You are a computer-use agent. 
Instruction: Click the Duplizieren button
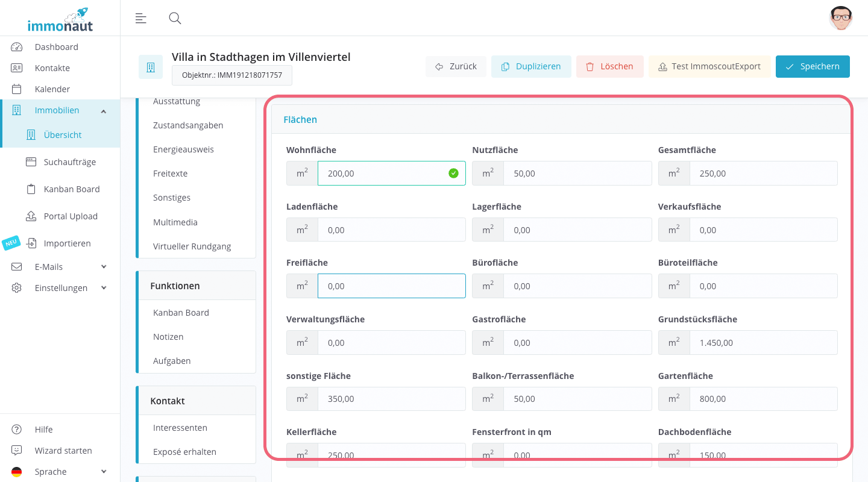530,67
